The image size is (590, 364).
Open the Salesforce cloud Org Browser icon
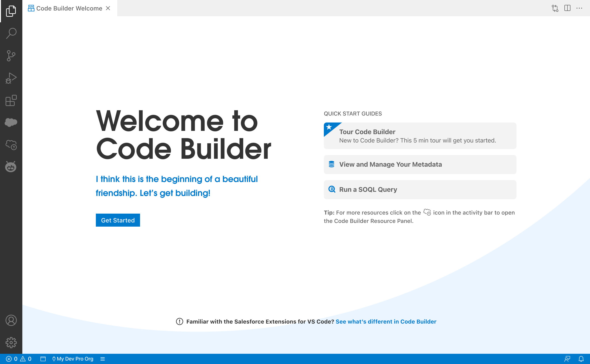pos(11,122)
